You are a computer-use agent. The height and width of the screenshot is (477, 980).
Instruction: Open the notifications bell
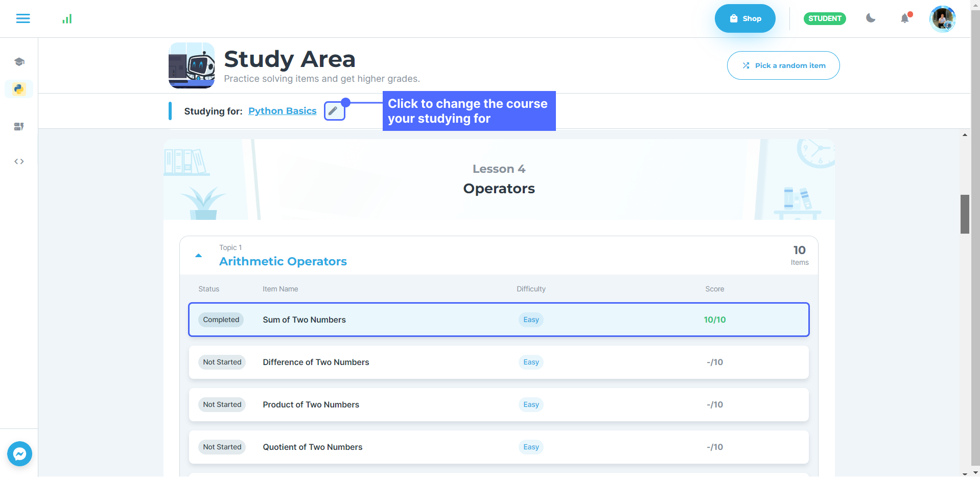(905, 18)
